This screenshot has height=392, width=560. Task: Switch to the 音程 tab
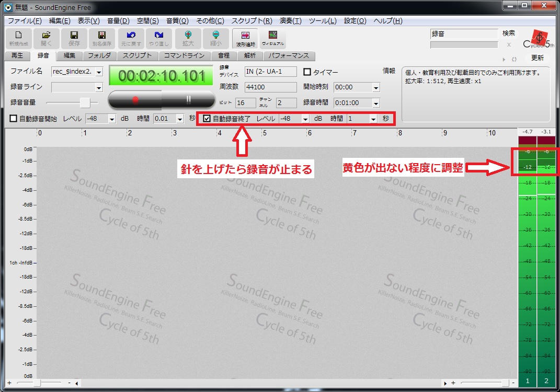[x=224, y=56]
